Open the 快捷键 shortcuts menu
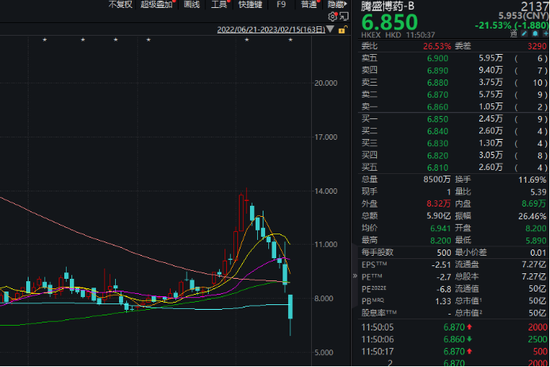Image resolution: width=550 pixels, height=367 pixels. [250, 4]
